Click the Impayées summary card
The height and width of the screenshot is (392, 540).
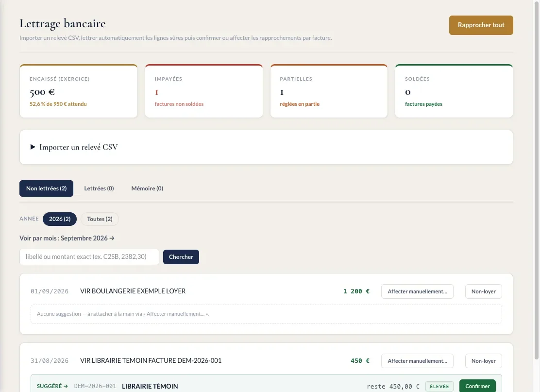(204, 91)
